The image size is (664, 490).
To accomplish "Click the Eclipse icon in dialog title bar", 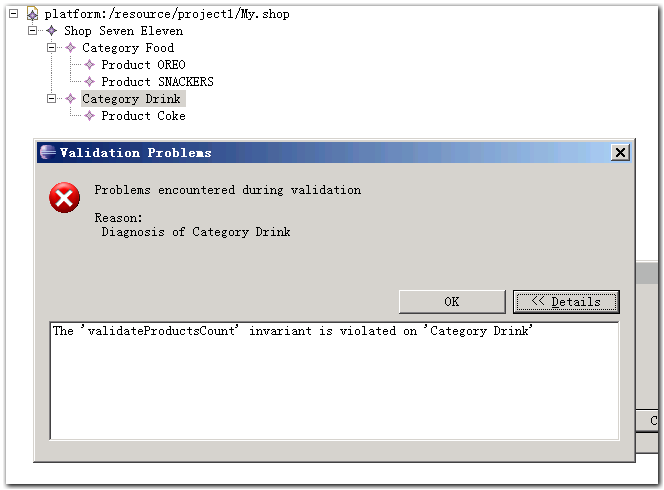I will coord(47,152).
